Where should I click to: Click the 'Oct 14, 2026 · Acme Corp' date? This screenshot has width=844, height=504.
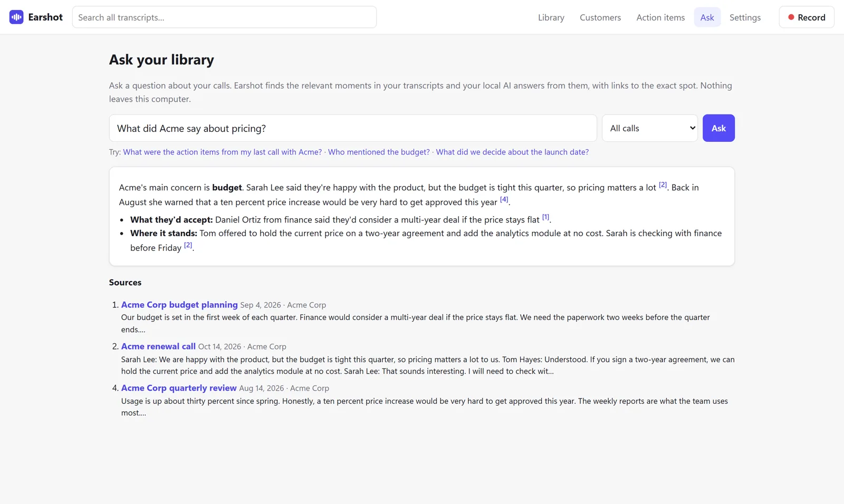242,347
